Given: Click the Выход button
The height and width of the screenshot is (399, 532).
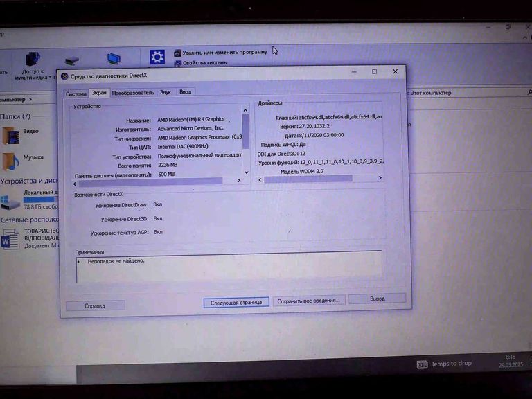Looking at the screenshot, I should (x=378, y=299).
